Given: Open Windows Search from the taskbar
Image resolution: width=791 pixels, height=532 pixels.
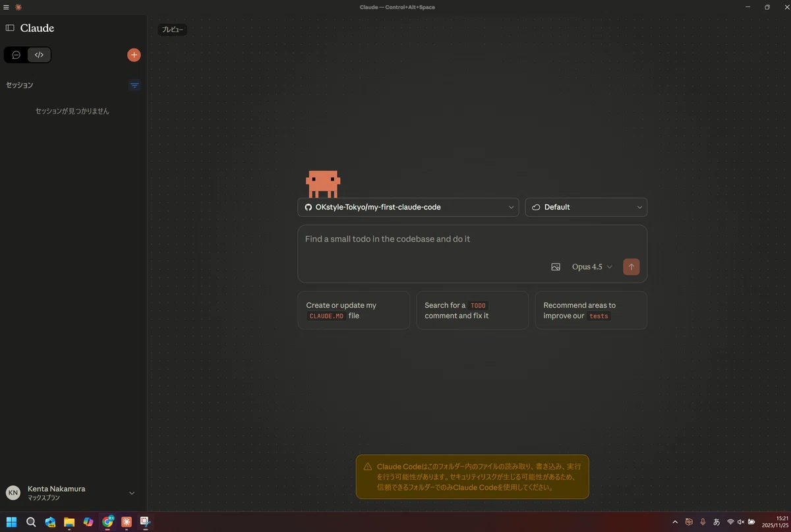Looking at the screenshot, I should pyautogui.click(x=31, y=522).
